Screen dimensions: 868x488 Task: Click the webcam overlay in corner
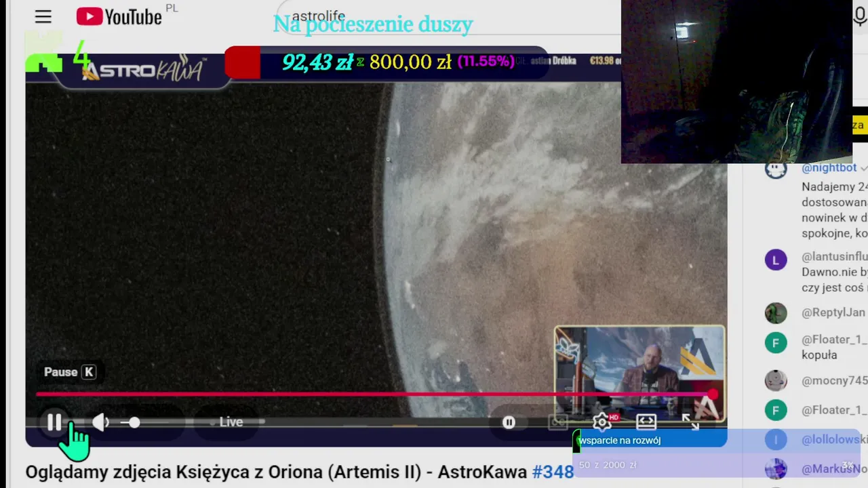pyautogui.click(x=736, y=81)
